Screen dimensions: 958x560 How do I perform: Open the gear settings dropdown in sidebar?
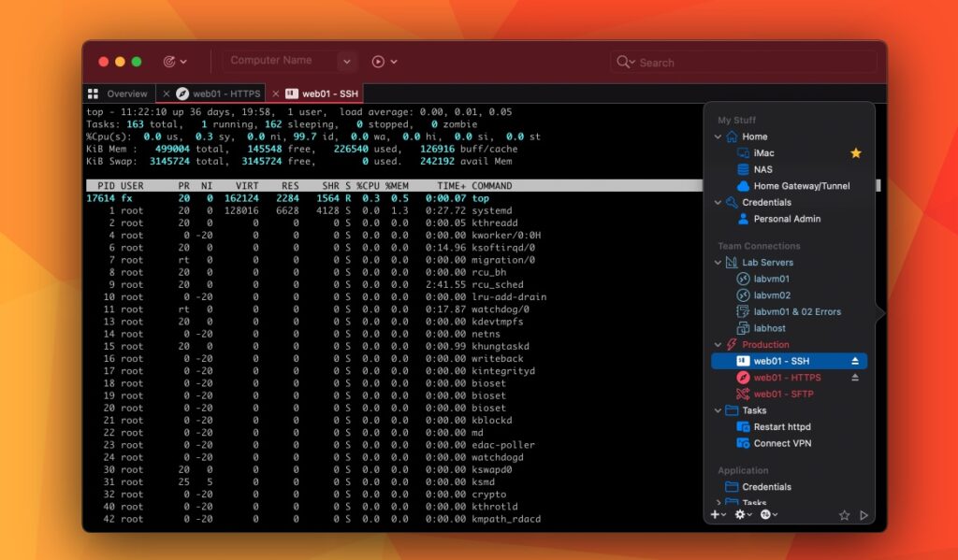(743, 515)
